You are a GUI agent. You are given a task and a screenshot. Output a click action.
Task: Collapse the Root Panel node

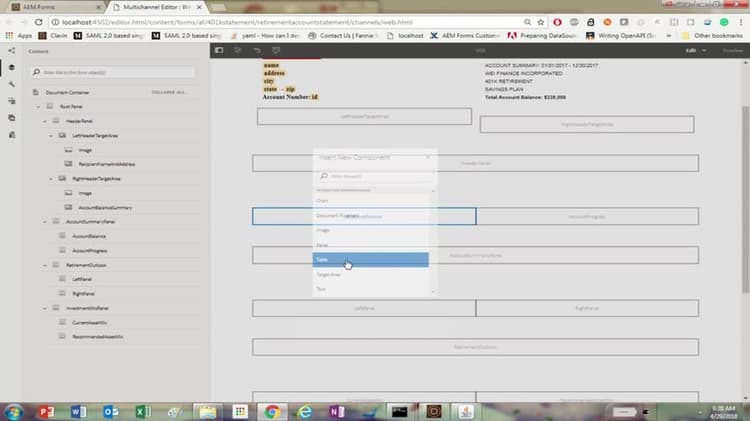pyautogui.click(x=39, y=107)
